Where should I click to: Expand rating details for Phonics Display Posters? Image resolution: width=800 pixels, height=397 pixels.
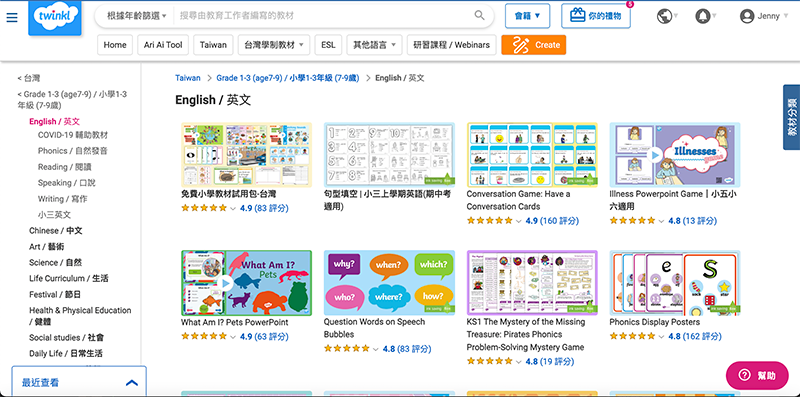(x=662, y=336)
